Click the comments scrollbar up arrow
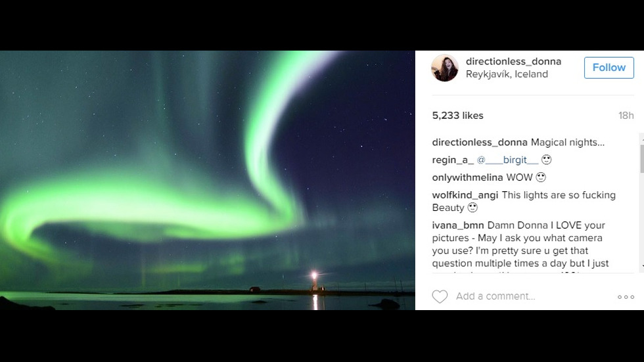644x362 pixels. click(x=642, y=139)
